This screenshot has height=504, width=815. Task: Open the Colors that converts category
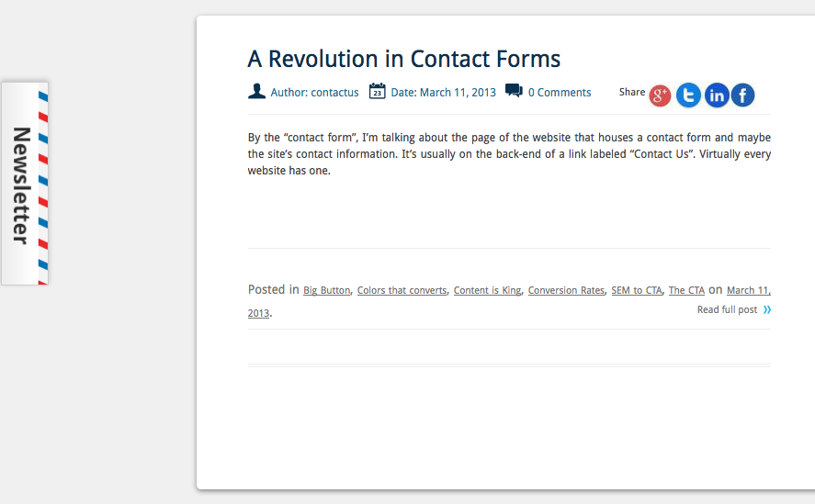pos(402,290)
